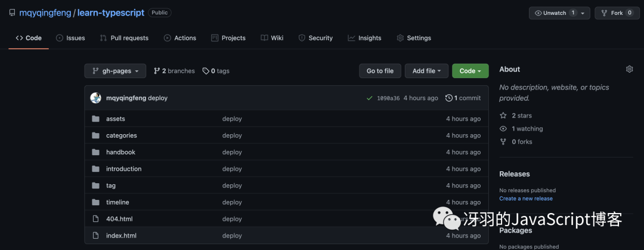Image resolution: width=644 pixels, height=250 pixels.
Task: Select the Code tab
Action: point(29,38)
